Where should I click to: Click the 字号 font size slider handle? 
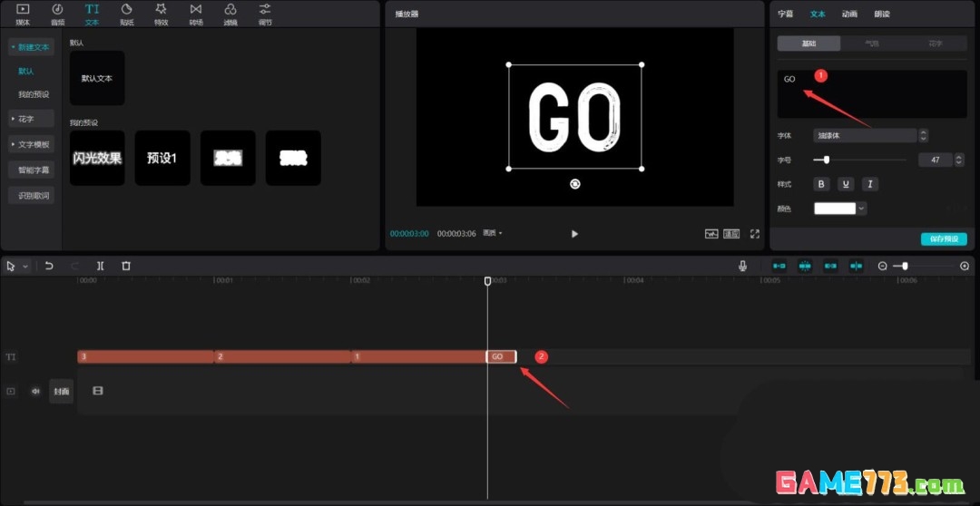(x=826, y=160)
